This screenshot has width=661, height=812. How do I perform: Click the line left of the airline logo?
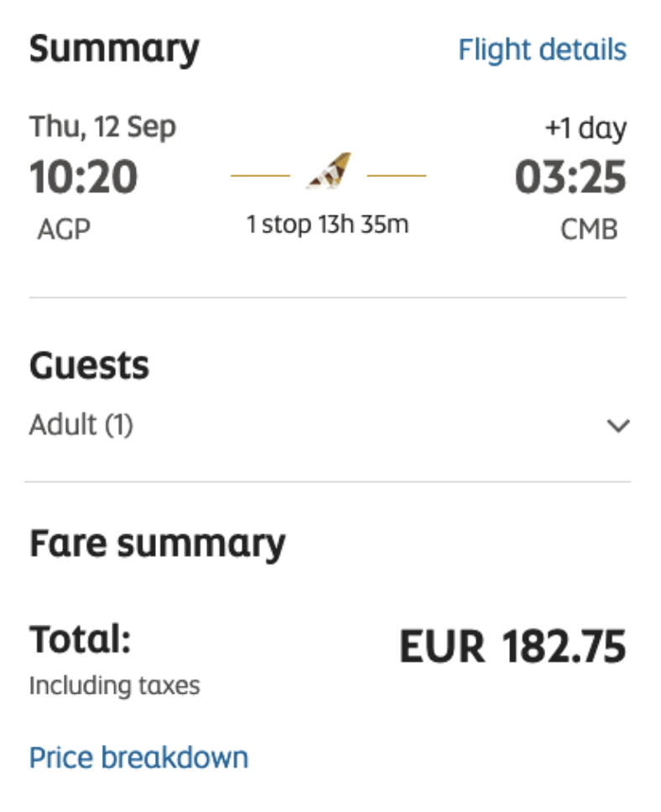[260, 176]
